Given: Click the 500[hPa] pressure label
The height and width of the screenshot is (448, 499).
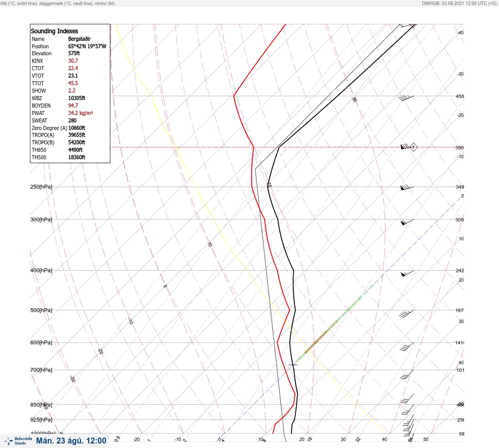Looking at the screenshot, I should [x=41, y=310].
